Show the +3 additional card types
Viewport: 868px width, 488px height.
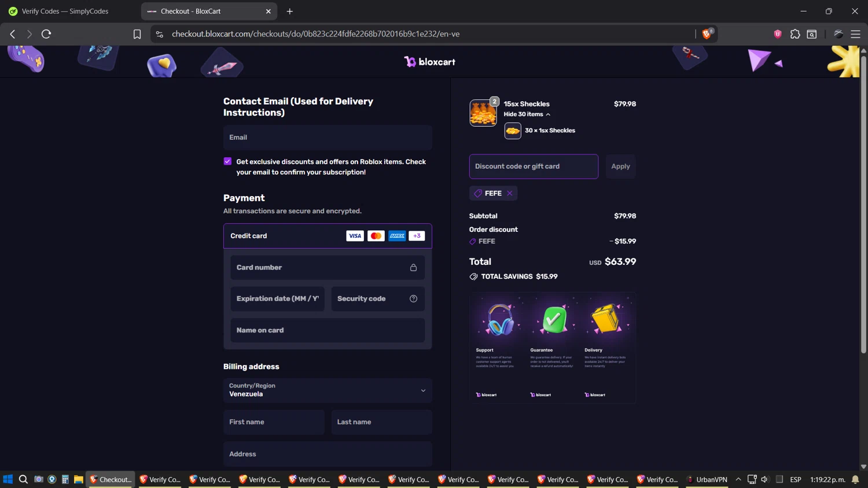(417, 236)
